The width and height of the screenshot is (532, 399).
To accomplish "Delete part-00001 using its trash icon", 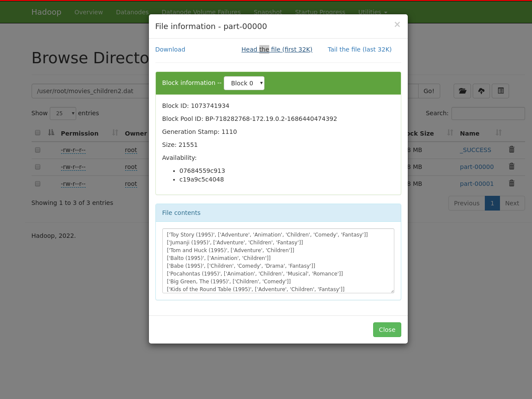I will click(512, 183).
